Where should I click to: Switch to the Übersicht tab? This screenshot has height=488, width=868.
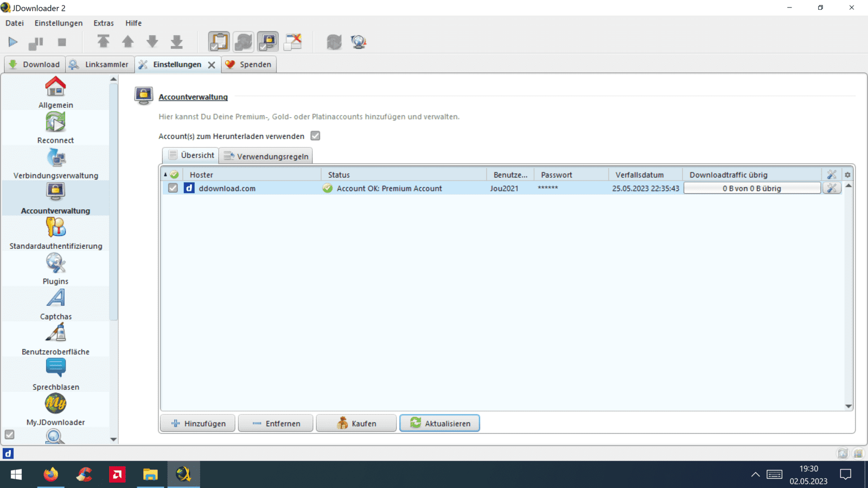pos(191,155)
